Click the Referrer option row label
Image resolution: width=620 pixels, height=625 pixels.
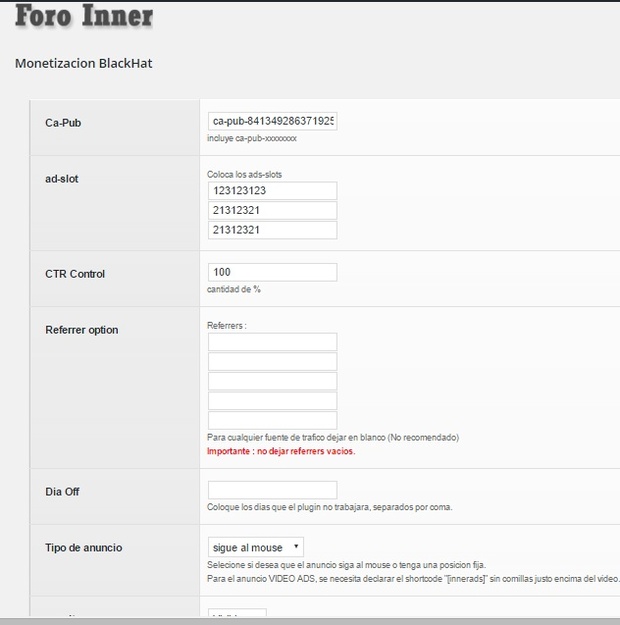click(x=82, y=330)
